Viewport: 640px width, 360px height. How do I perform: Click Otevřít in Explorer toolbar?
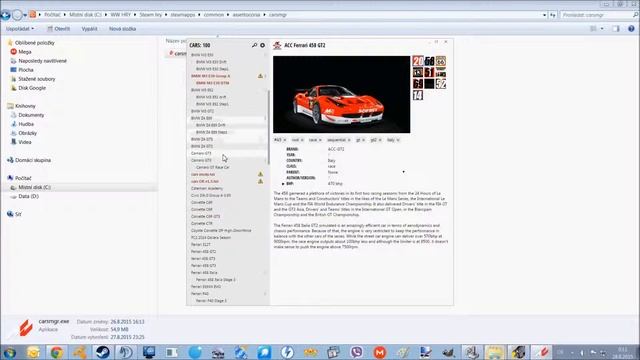[58, 29]
